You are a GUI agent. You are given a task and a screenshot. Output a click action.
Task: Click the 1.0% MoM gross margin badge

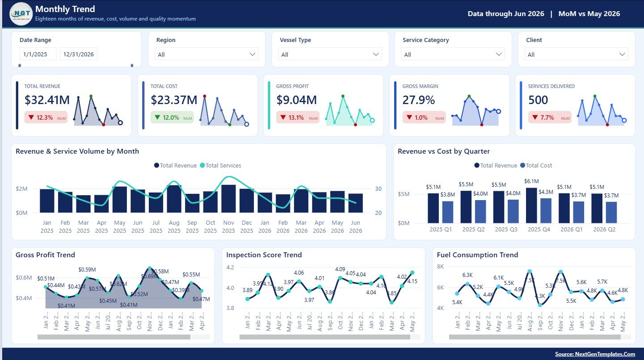pyautogui.click(x=424, y=117)
